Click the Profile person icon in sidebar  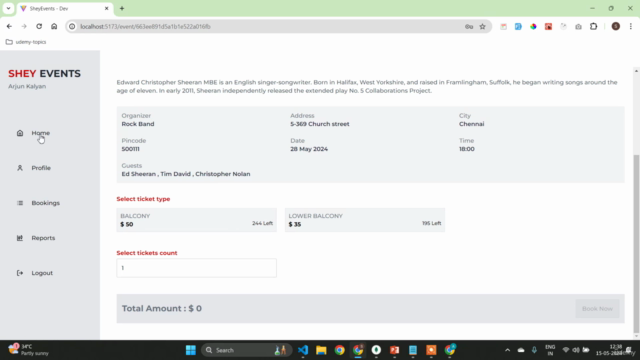click(x=20, y=168)
